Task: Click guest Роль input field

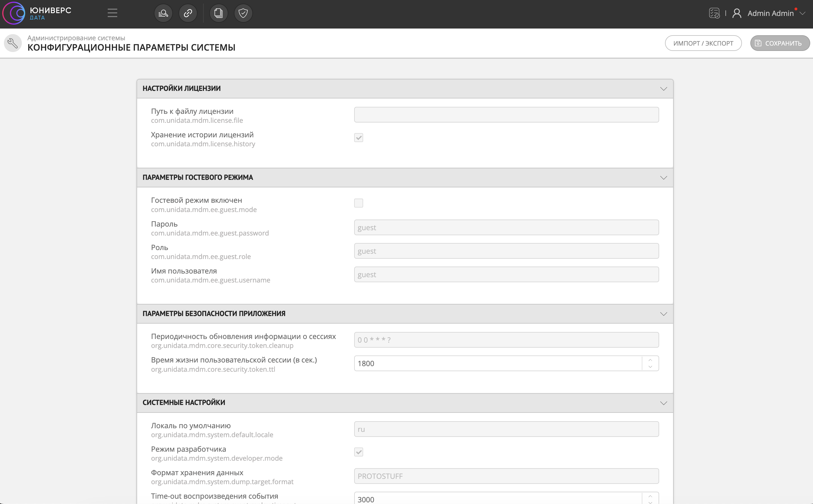Action: click(506, 251)
